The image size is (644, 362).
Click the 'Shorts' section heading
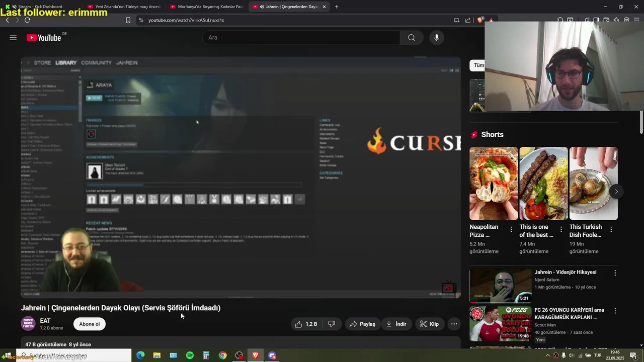click(492, 135)
